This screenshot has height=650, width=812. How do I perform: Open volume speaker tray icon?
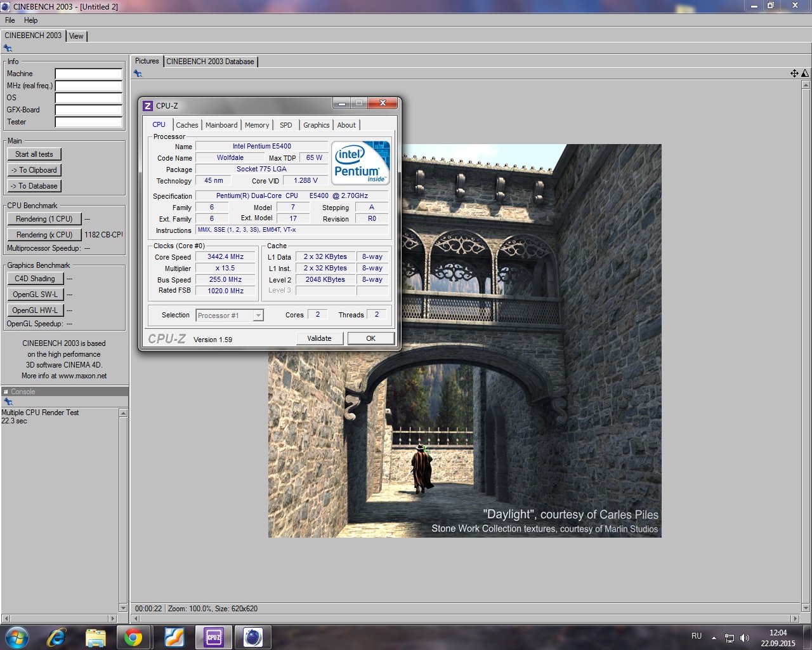coord(745,638)
